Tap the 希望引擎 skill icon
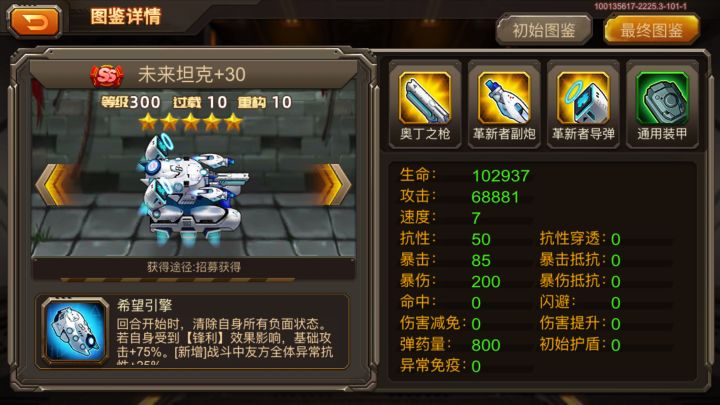This screenshot has width=720, height=405. (x=75, y=331)
